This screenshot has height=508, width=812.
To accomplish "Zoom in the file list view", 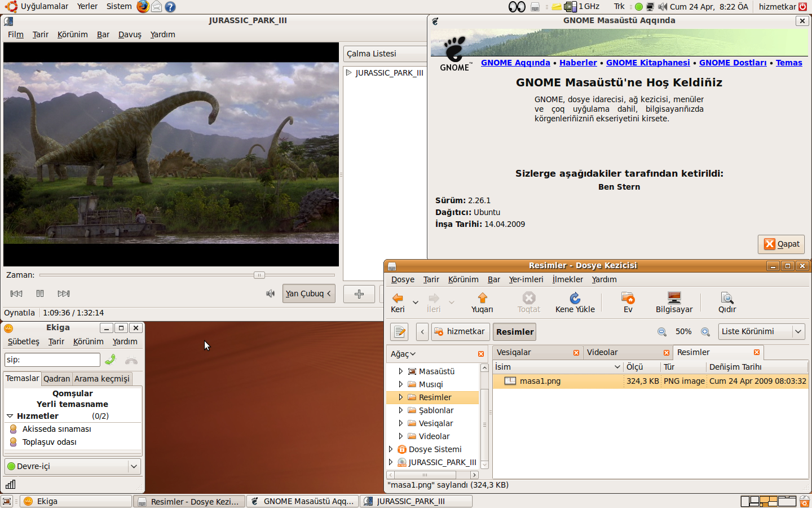I will [705, 332].
